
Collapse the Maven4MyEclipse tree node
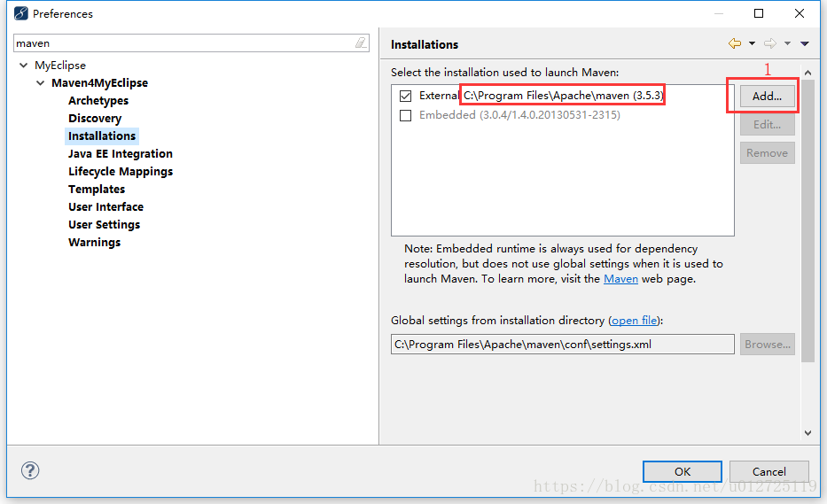coord(40,82)
